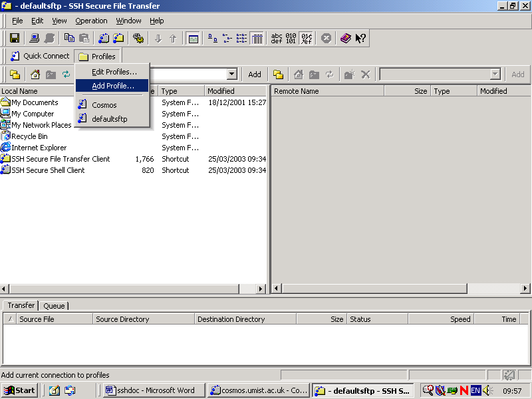Expand the local path dropdown arrow

point(232,74)
